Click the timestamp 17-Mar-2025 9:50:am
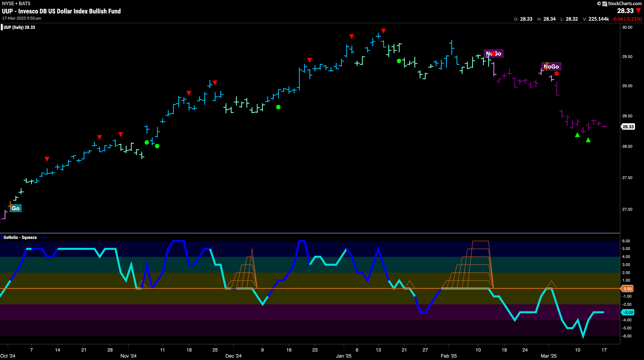The width and height of the screenshot is (644, 360). [21, 18]
